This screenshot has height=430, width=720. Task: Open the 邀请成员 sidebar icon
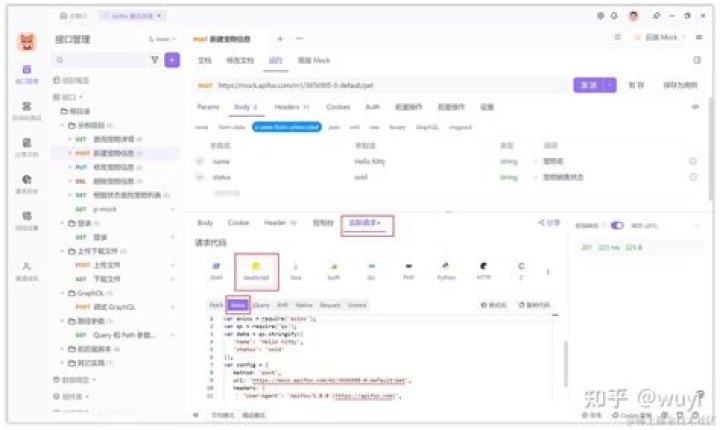(x=27, y=271)
